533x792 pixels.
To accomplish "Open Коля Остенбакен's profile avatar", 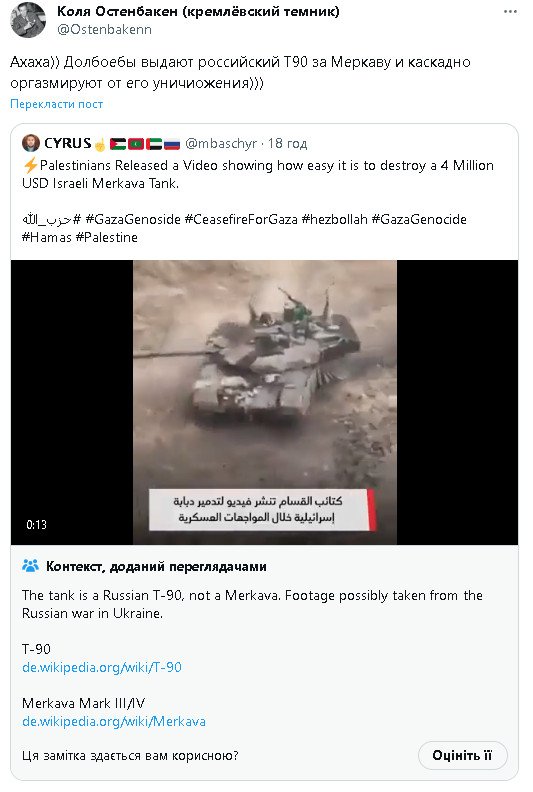I will tap(28, 20).
